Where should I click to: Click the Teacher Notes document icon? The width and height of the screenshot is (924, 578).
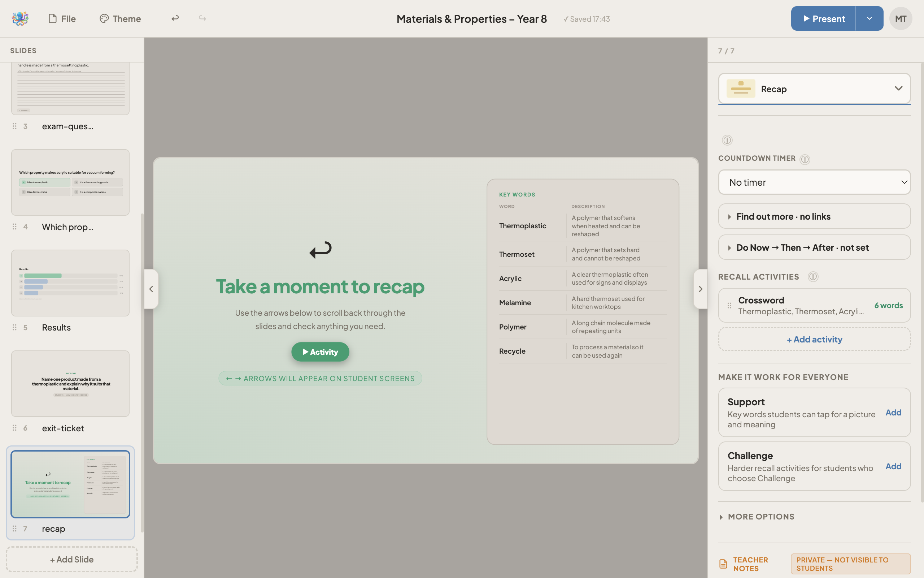(x=723, y=564)
